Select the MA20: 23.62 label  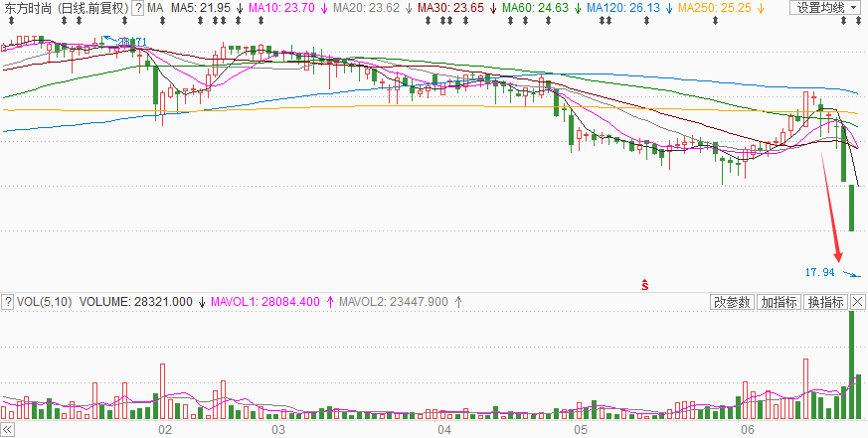click(367, 8)
